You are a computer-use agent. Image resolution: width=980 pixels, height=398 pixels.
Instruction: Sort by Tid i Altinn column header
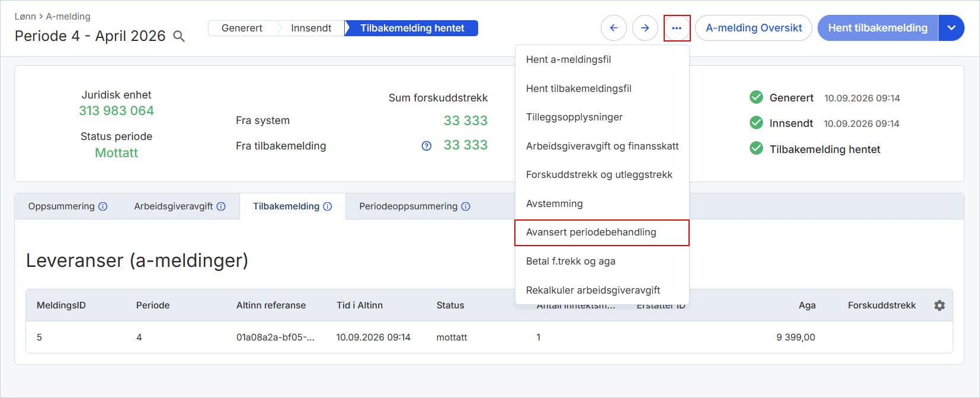point(360,305)
